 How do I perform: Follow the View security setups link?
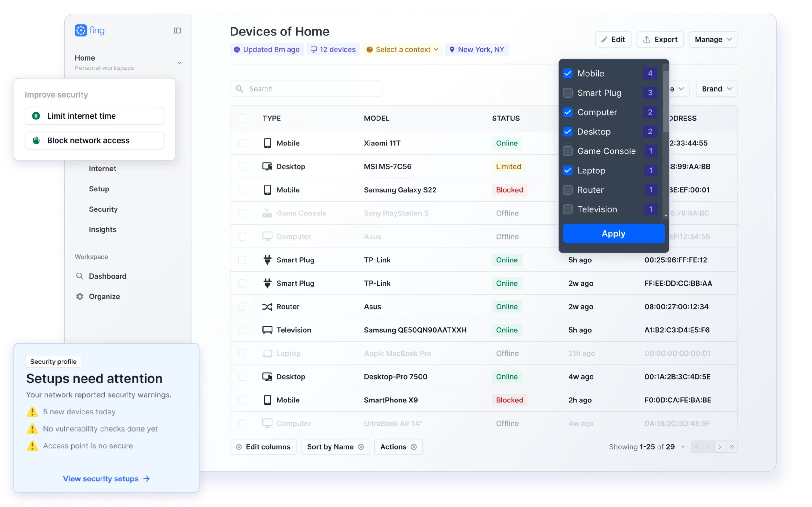point(106,478)
